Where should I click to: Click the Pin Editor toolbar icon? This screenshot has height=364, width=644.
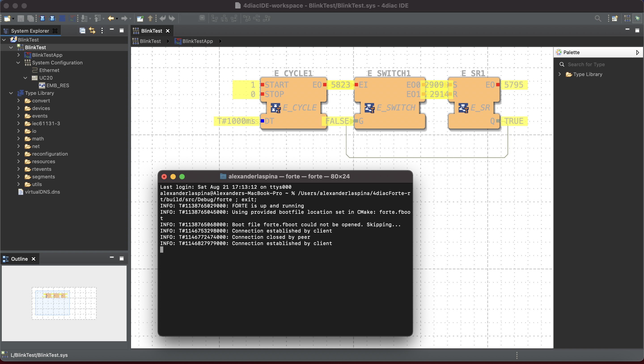(140, 18)
